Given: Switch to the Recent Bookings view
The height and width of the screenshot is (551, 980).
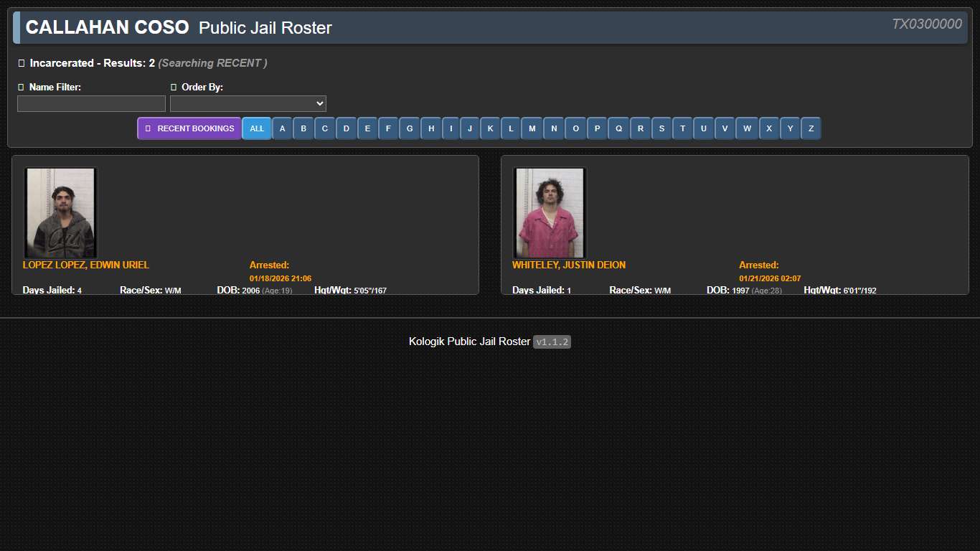Looking at the screenshot, I should pyautogui.click(x=189, y=128).
